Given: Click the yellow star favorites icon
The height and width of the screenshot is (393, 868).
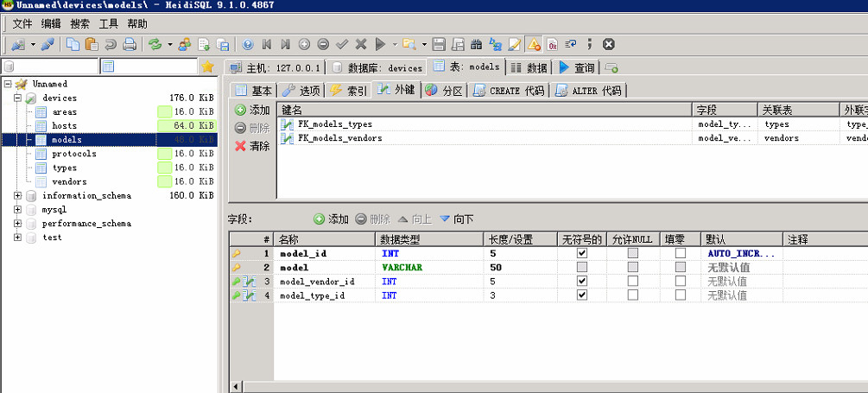Looking at the screenshot, I should (x=207, y=67).
